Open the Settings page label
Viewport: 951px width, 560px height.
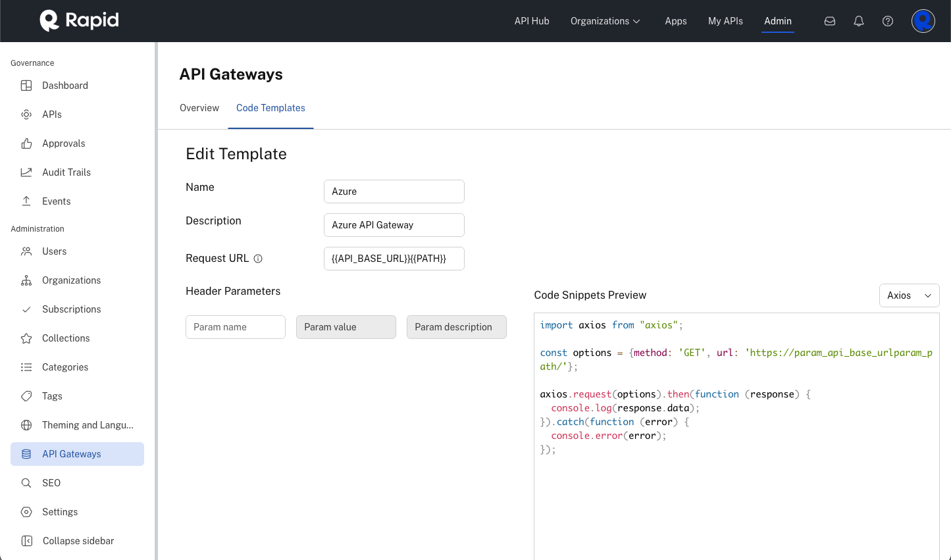click(60, 512)
